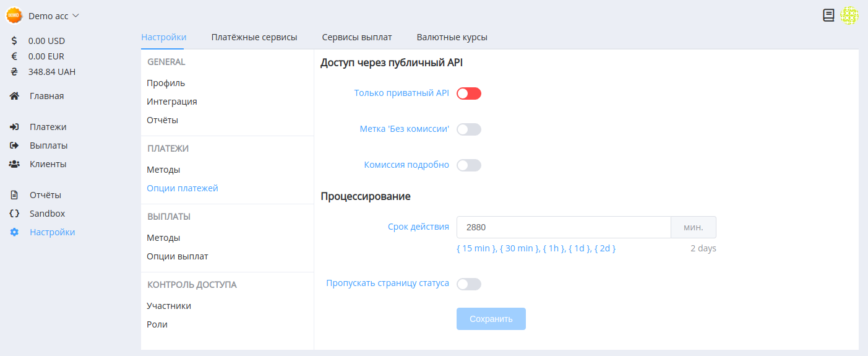This screenshot has height=356, width=868.
Task: Open Выплаты in the sidebar
Action: [x=49, y=145]
